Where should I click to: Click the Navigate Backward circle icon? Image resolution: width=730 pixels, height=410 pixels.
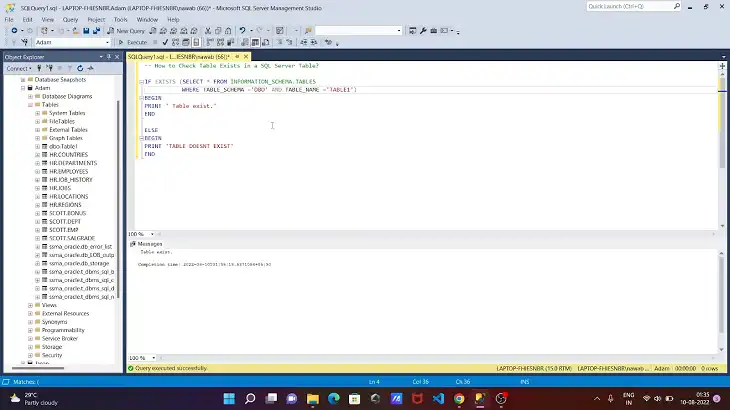[14, 31]
